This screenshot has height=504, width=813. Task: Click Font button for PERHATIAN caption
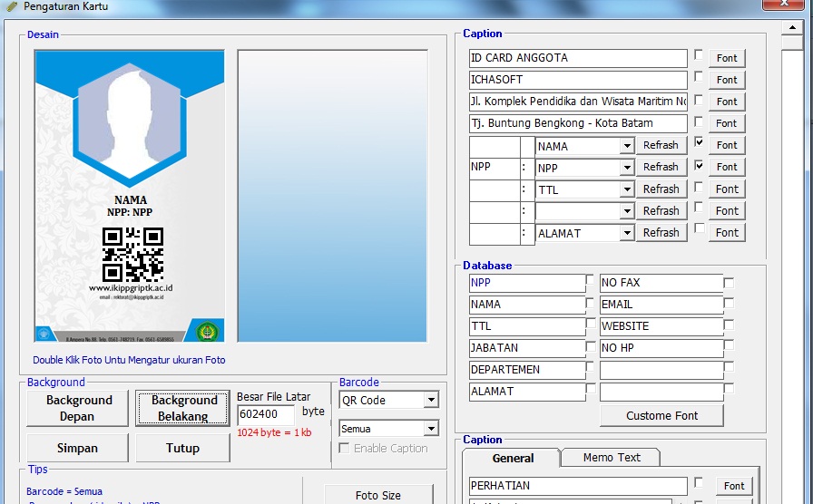(734, 486)
